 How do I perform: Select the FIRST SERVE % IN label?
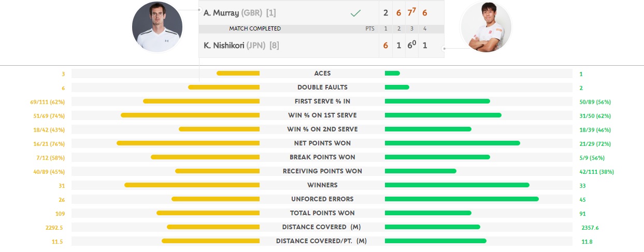(x=322, y=101)
